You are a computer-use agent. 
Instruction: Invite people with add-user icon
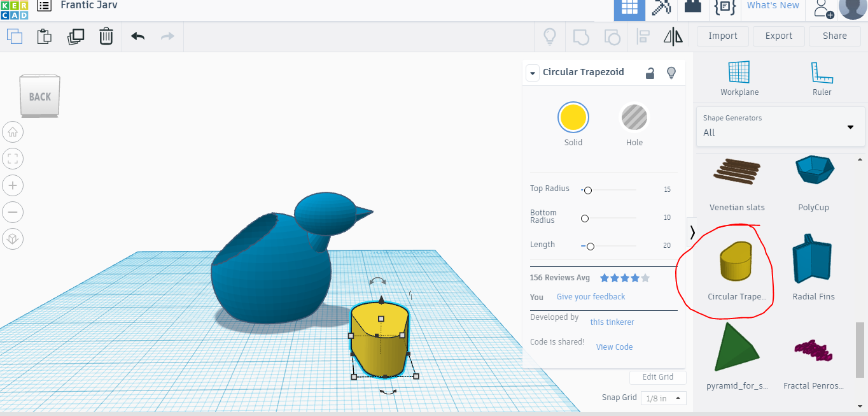pyautogui.click(x=823, y=8)
